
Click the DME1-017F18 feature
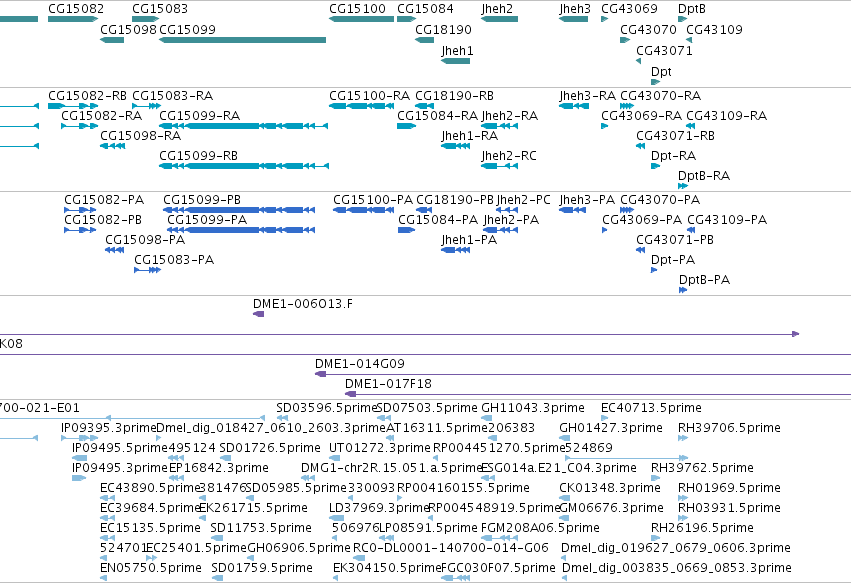pos(598,394)
